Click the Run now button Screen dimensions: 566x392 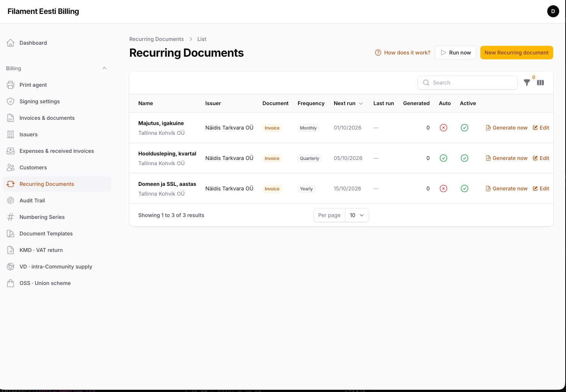[456, 53]
